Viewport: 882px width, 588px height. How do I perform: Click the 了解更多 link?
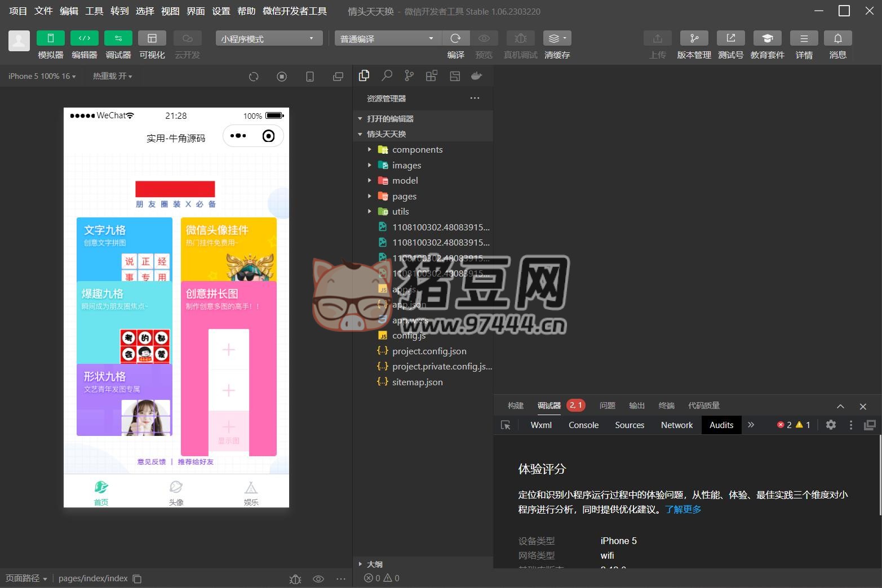click(683, 509)
